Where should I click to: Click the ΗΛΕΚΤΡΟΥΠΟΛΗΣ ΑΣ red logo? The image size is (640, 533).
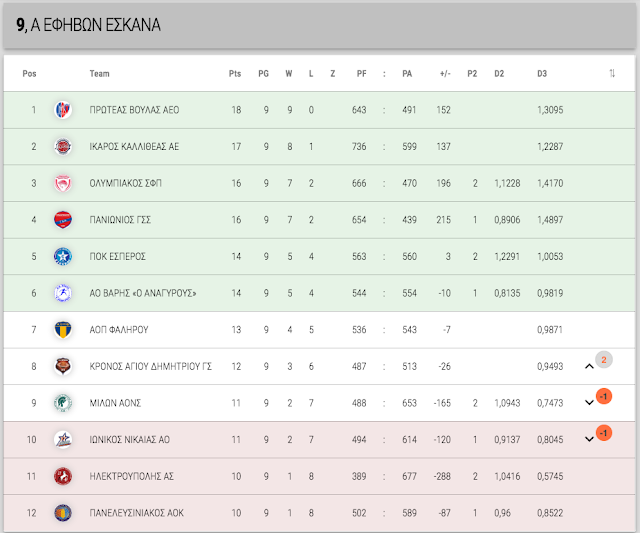63,476
